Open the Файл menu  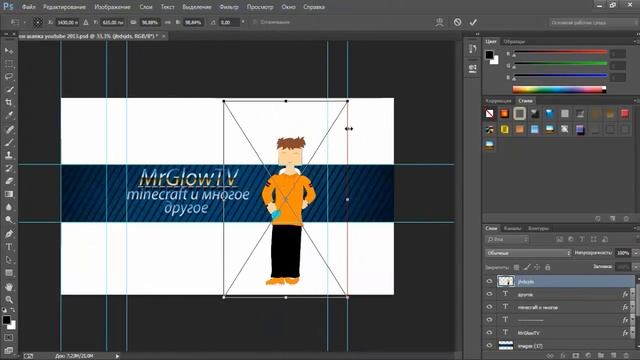(x=29, y=7)
